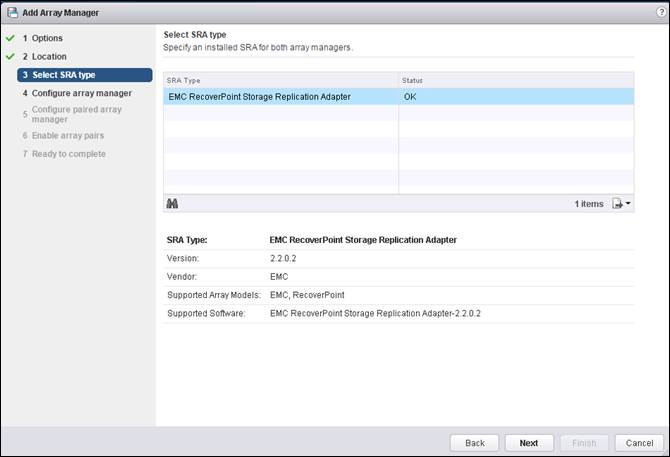670x457 pixels.
Task: Select step 5 Configure paired array manager
Action: pyautogui.click(x=72, y=114)
